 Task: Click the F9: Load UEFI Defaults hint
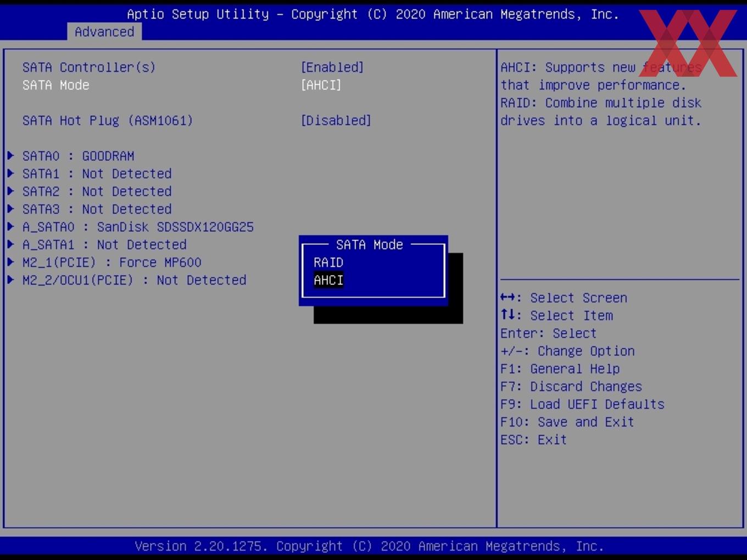click(583, 404)
